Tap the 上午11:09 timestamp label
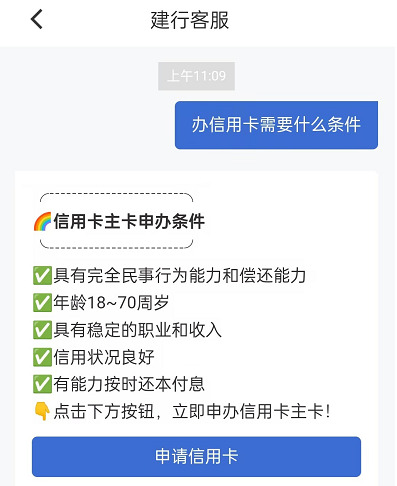The width and height of the screenshot is (397, 486). pos(196,76)
